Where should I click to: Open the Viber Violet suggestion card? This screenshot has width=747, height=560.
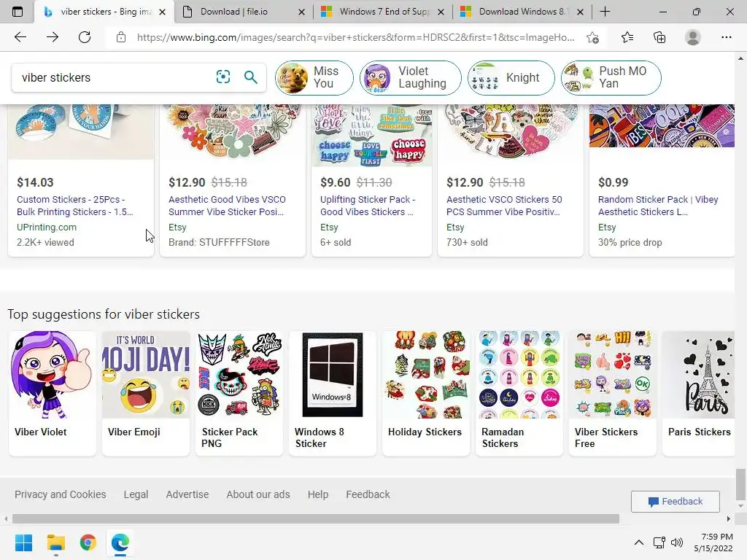click(x=53, y=393)
